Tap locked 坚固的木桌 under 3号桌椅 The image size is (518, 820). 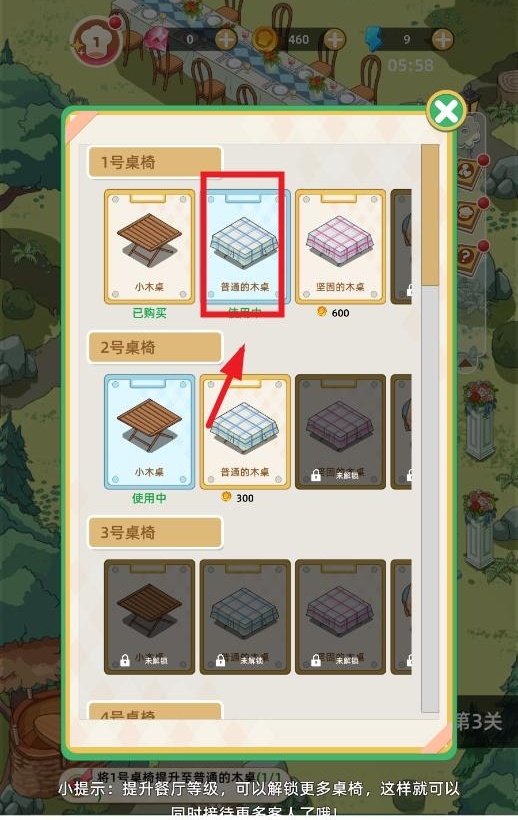pos(340,617)
